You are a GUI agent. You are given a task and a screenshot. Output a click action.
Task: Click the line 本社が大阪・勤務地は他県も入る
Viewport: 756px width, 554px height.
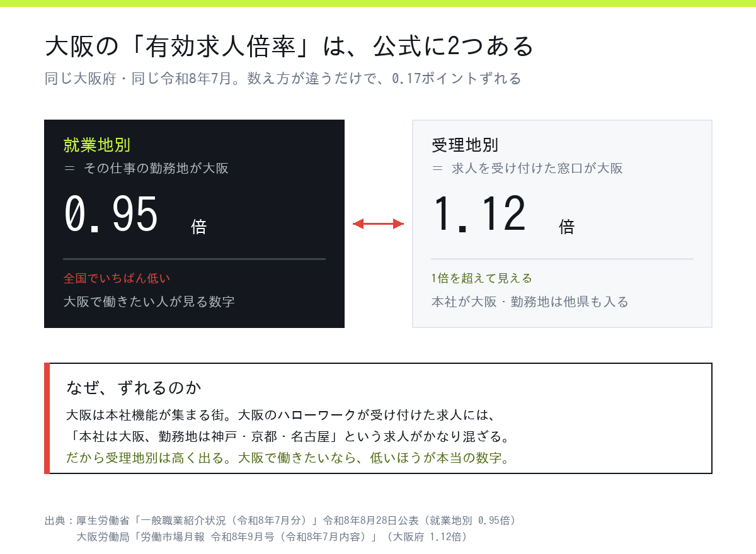530,302
